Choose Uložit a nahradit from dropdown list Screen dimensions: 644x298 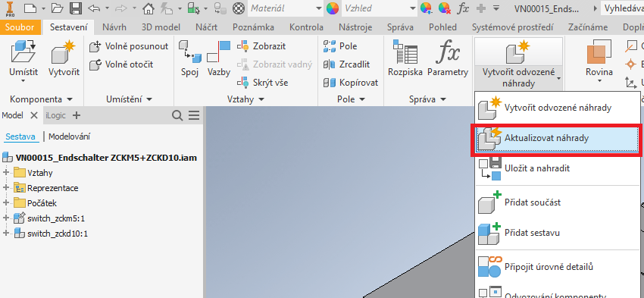click(x=558, y=168)
